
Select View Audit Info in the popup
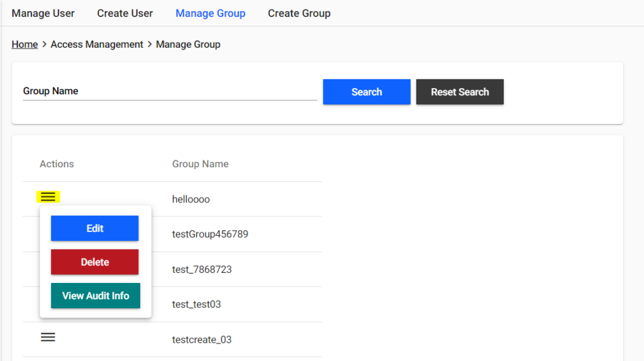point(96,296)
